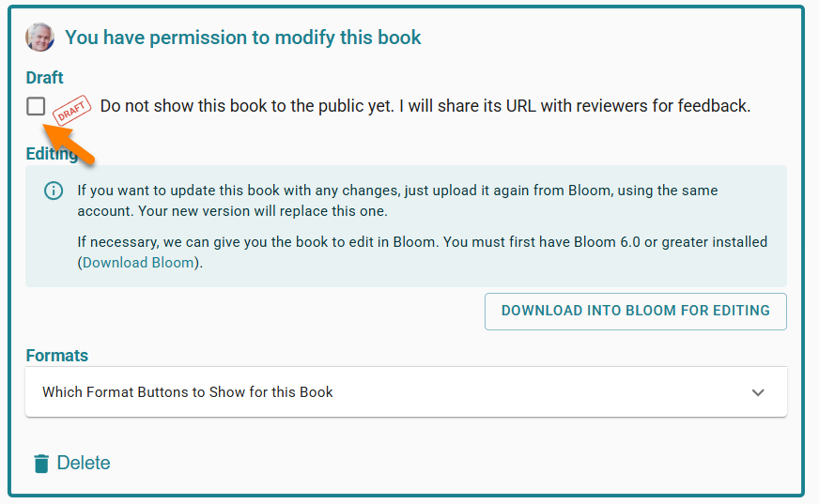This screenshot has width=819, height=504.
Task: Click the 'Do not show this book' label
Action: [x=425, y=106]
